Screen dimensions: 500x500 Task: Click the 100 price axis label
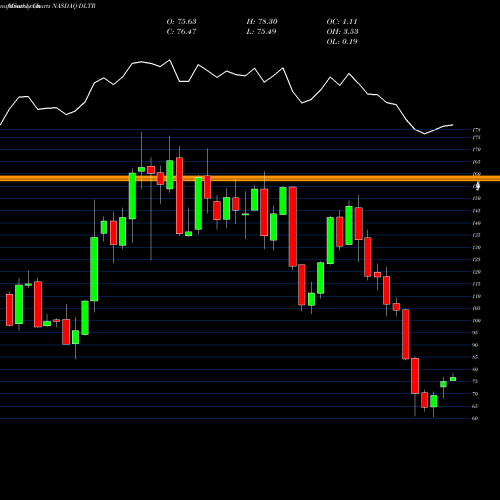click(476, 321)
